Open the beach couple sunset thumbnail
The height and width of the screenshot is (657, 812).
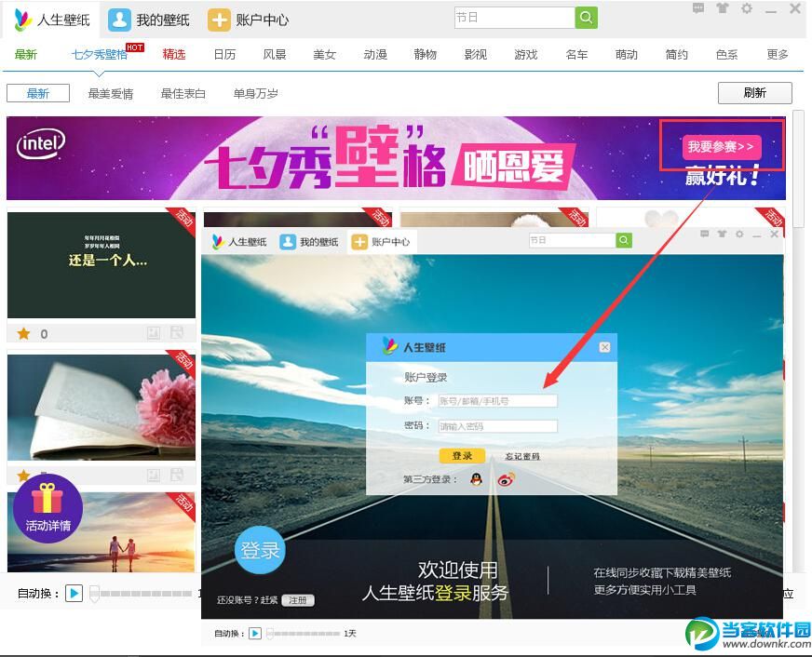[x=101, y=531]
